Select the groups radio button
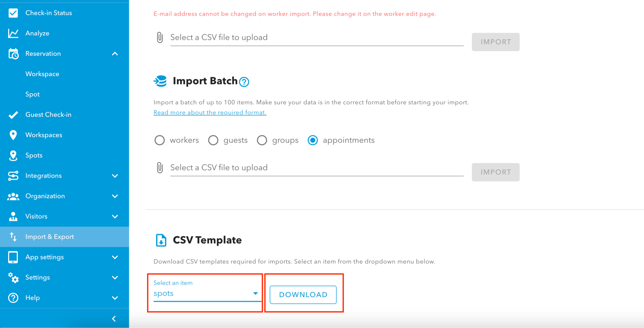 [x=262, y=140]
